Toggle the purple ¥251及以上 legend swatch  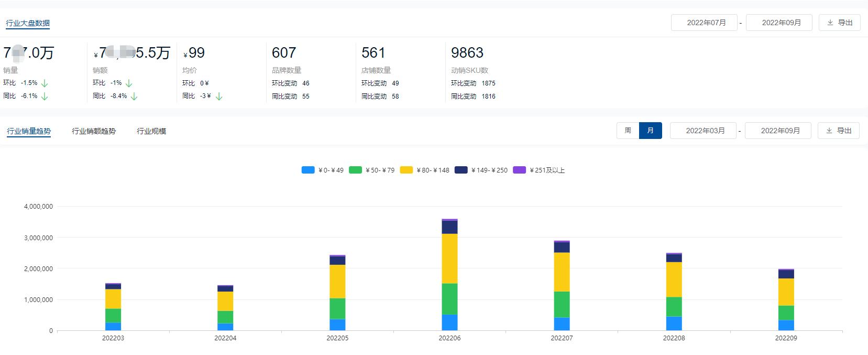520,170
